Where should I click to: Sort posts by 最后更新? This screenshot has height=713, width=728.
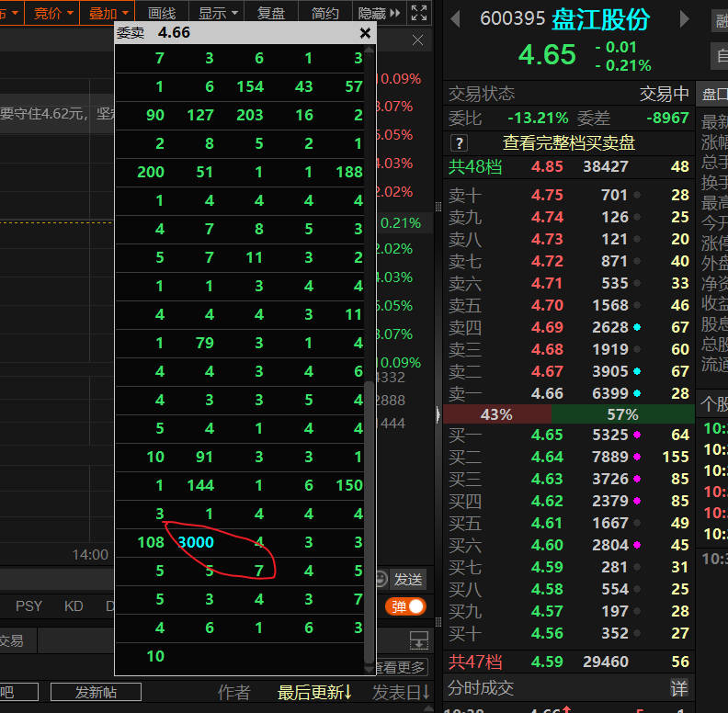click(314, 692)
